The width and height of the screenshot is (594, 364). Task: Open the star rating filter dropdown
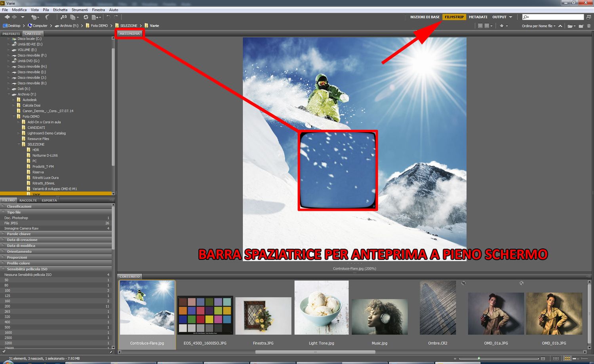[x=503, y=26]
